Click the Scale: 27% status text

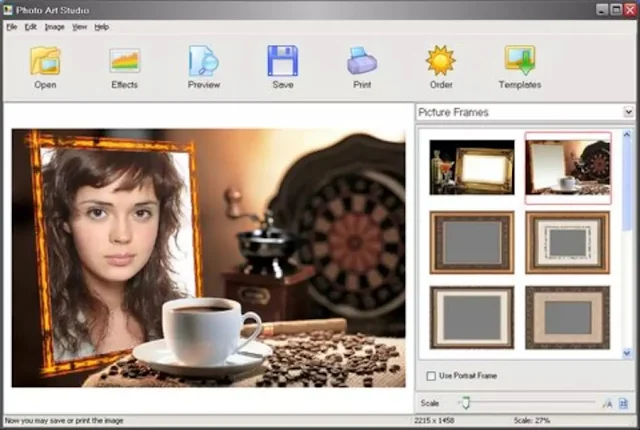point(532,420)
